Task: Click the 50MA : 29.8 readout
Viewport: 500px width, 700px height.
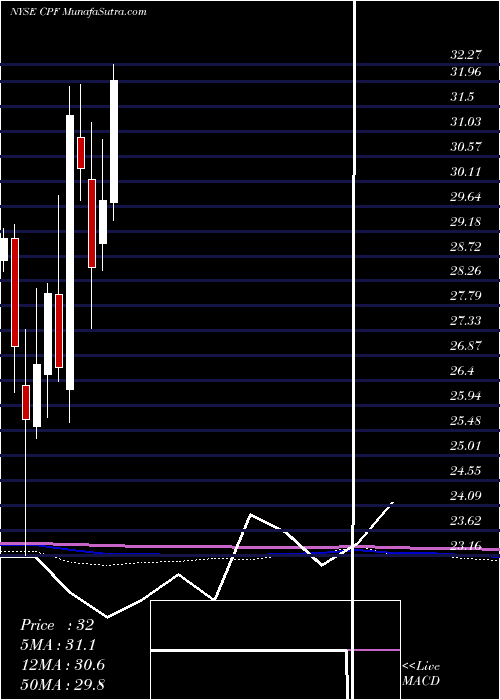Action: (x=62, y=684)
